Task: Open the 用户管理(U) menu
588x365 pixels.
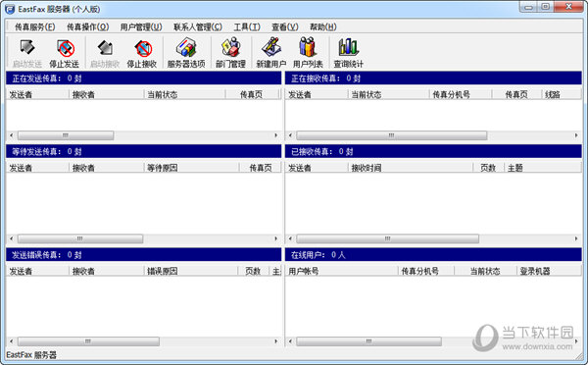Action: (x=141, y=26)
